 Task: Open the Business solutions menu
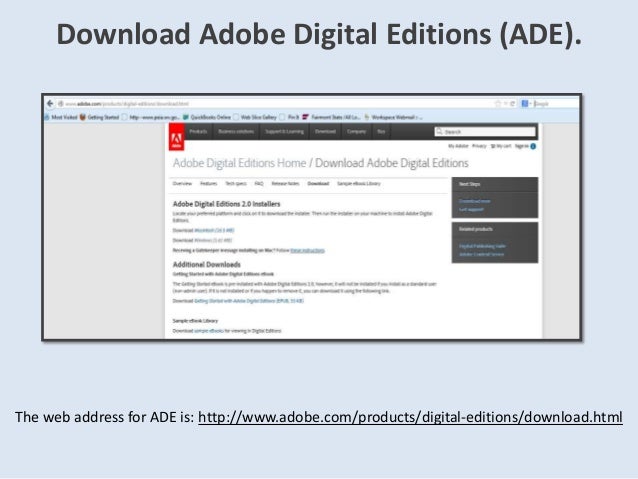(x=236, y=131)
